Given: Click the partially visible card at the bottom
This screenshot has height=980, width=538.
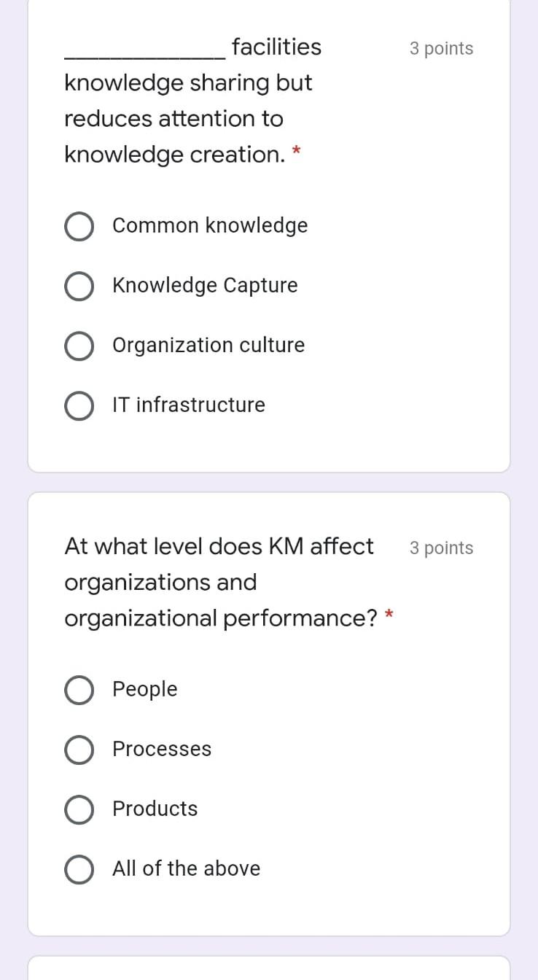Looking at the screenshot, I should 269,970.
